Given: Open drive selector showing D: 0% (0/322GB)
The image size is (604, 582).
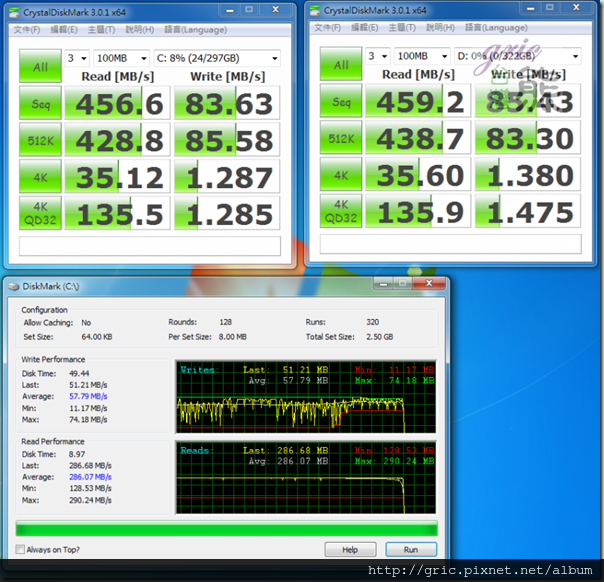Looking at the screenshot, I should 517,56.
